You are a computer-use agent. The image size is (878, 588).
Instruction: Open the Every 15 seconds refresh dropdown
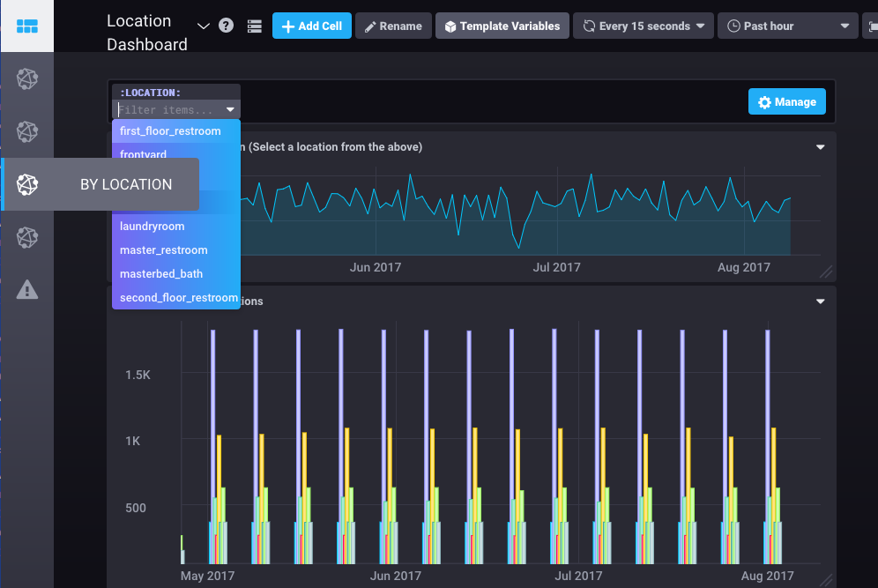(644, 26)
